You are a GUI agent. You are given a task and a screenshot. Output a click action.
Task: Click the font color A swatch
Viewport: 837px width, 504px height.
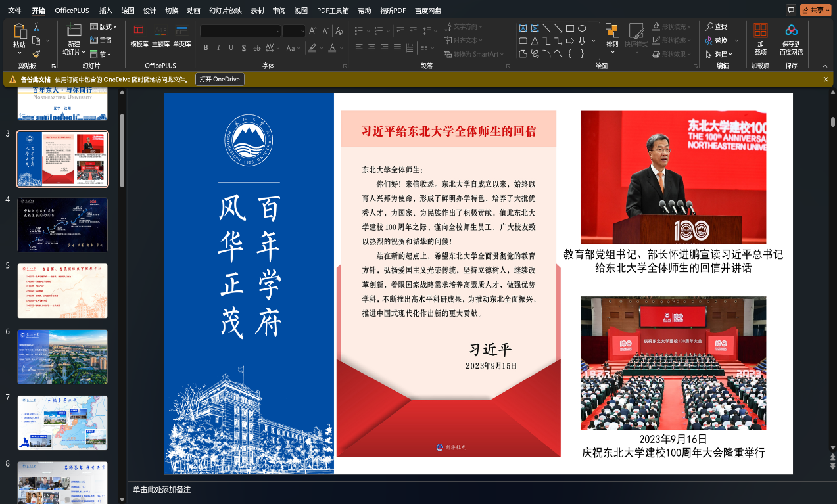click(x=333, y=48)
